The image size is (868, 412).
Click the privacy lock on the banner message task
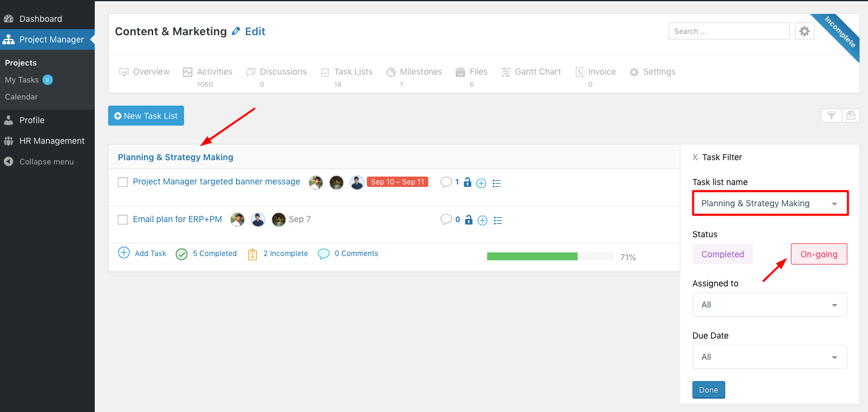point(467,183)
